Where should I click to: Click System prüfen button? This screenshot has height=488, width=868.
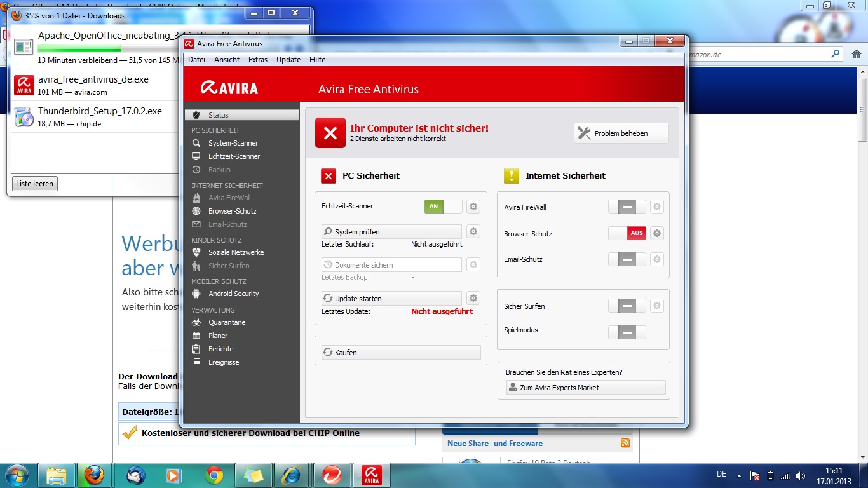391,232
